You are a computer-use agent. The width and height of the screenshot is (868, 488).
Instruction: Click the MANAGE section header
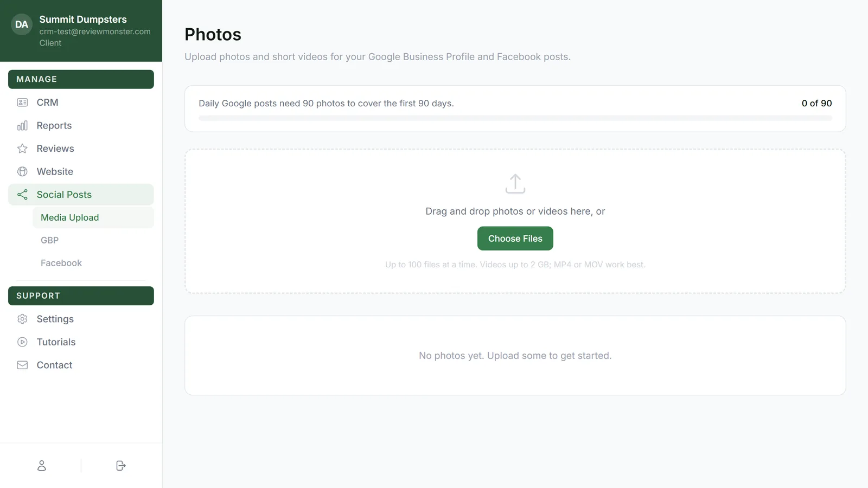pos(81,79)
